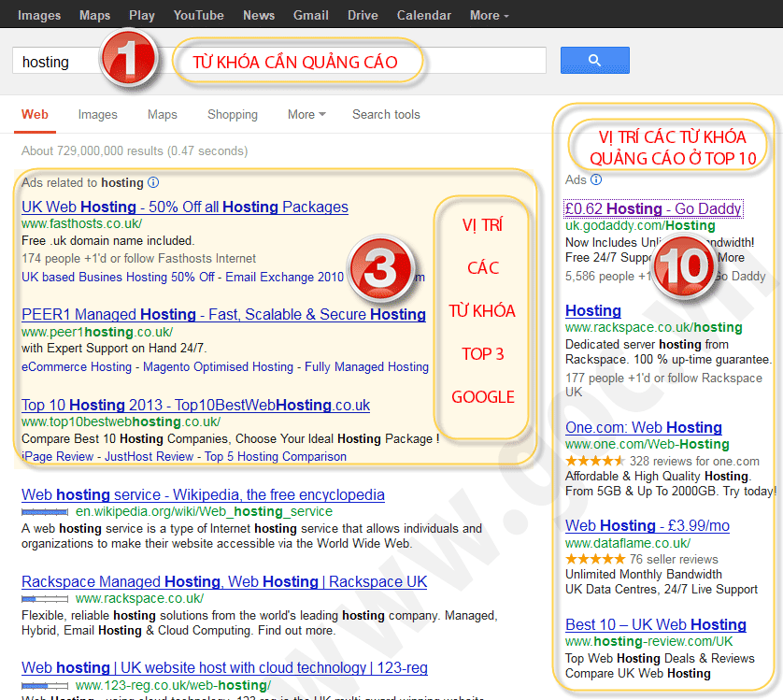Click www.dataflame.co.uk/ URL text

pyautogui.click(x=628, y=543)
